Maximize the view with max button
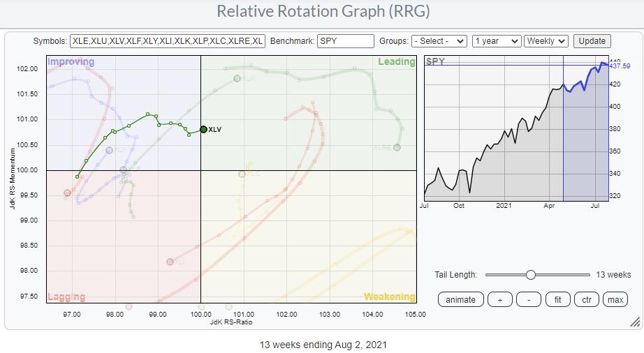The image size is (644, 353). pyautogui.click(x=615, y=299)
